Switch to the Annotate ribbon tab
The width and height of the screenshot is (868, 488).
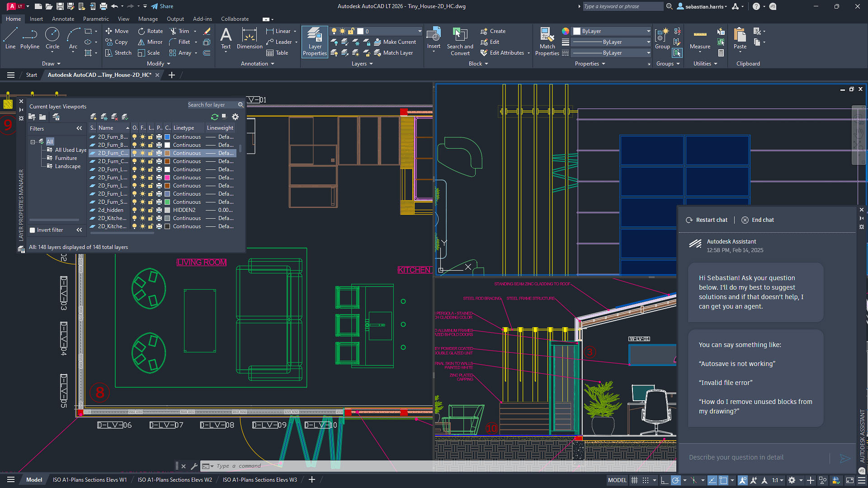63,19
